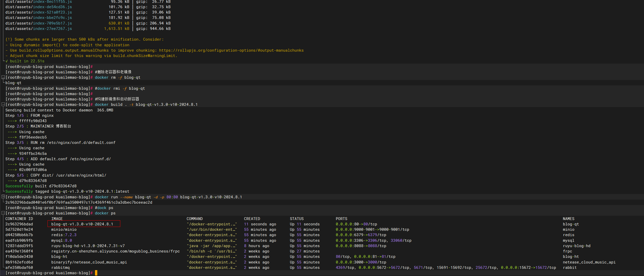
Task: Click container name 'ruyu-blog-hd' in NAMES
Action: tap(577, 246)
